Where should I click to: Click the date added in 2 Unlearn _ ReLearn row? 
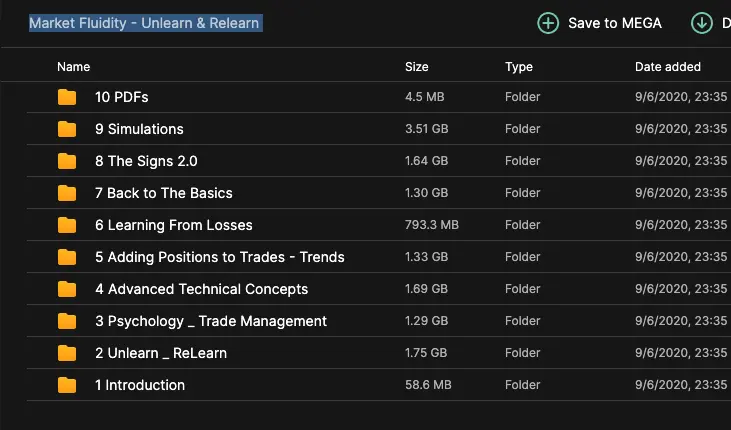pos(681,353)
